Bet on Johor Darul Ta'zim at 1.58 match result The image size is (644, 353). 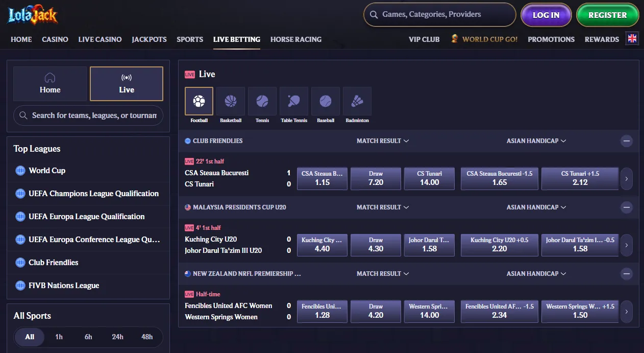pos(429,245)
